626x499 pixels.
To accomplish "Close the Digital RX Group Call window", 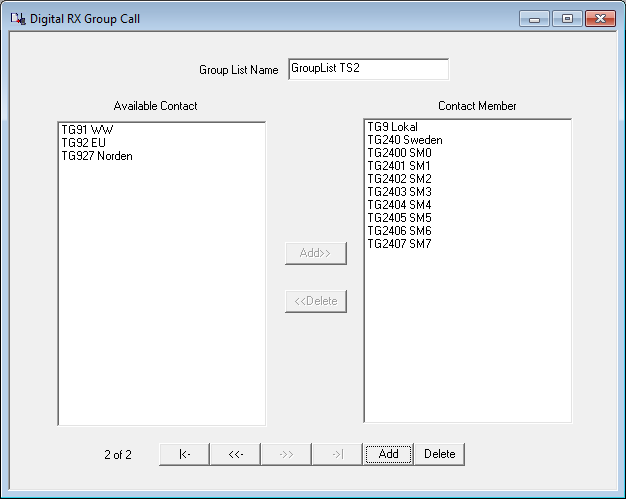I will click(x=600, y=19).
